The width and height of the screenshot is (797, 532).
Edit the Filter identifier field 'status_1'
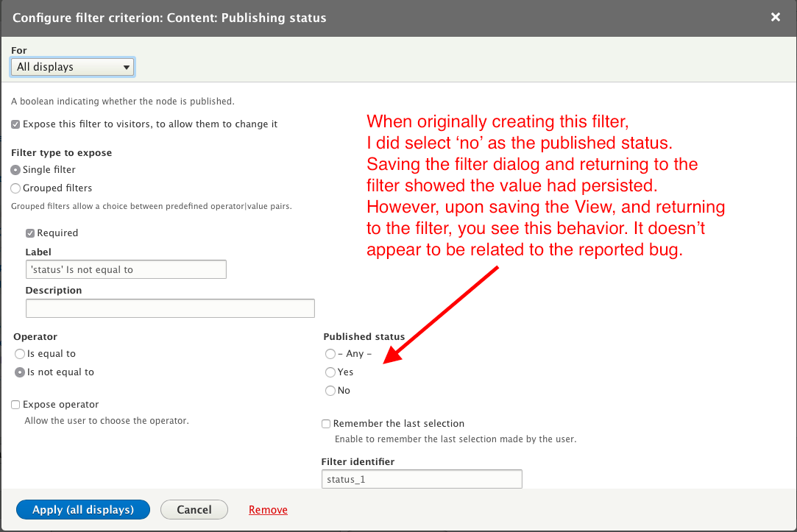point(422,479)
